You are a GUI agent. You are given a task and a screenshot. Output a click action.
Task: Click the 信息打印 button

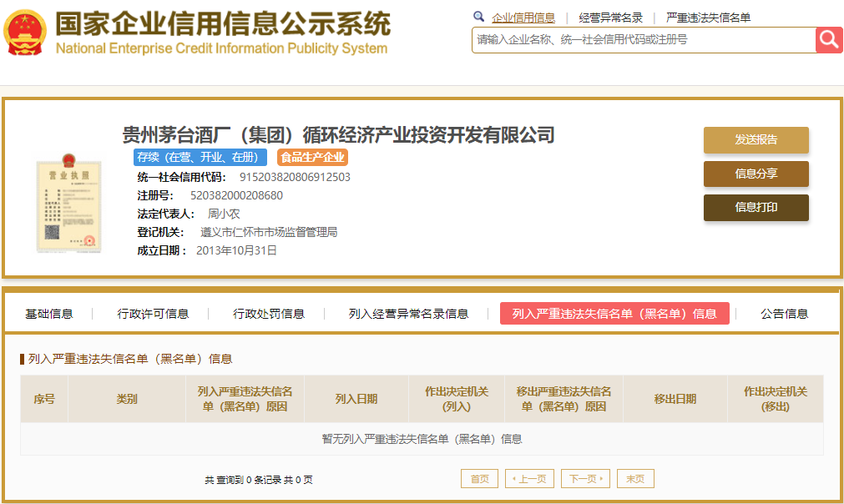pos(756,208)
